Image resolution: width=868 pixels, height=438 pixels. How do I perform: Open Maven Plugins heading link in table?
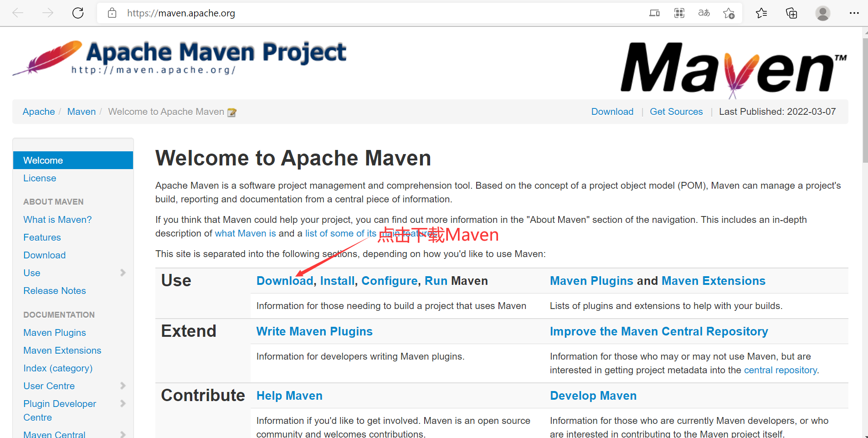pyautogui.click(x=591, y=281)
